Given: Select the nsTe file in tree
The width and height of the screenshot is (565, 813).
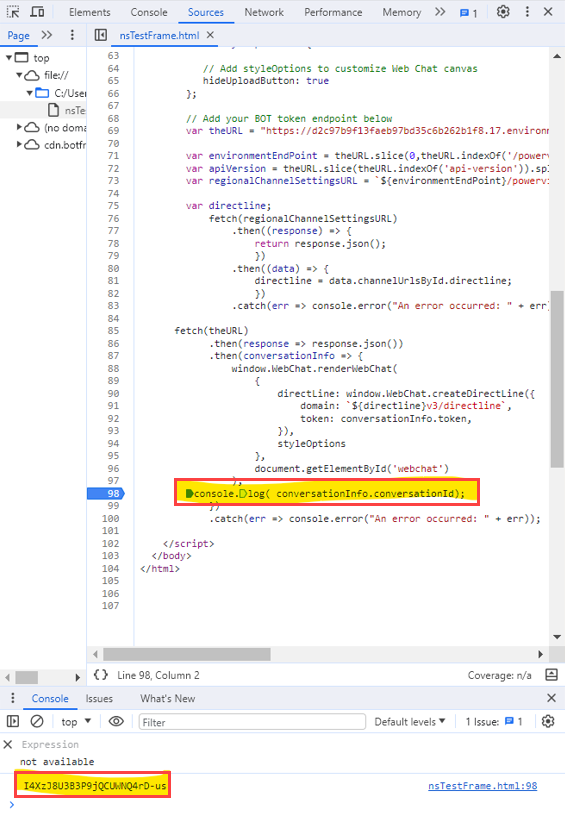Looking at the screenshot, I should tap(75, 110).
